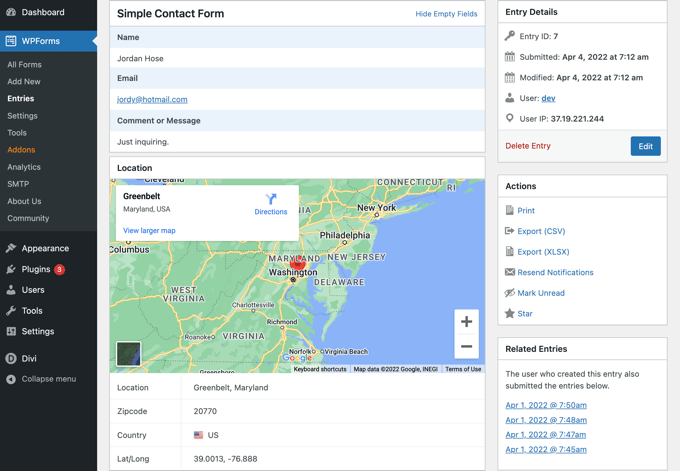Export entry as CSV
680x471 pixels.
541,231
